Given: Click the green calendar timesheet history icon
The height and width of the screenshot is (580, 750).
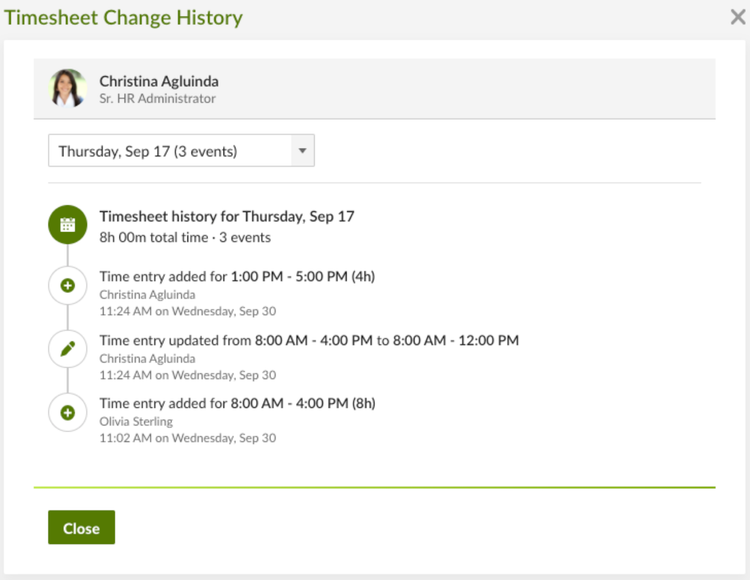Looking at the screenshot, I should click(x=67, y=225).
